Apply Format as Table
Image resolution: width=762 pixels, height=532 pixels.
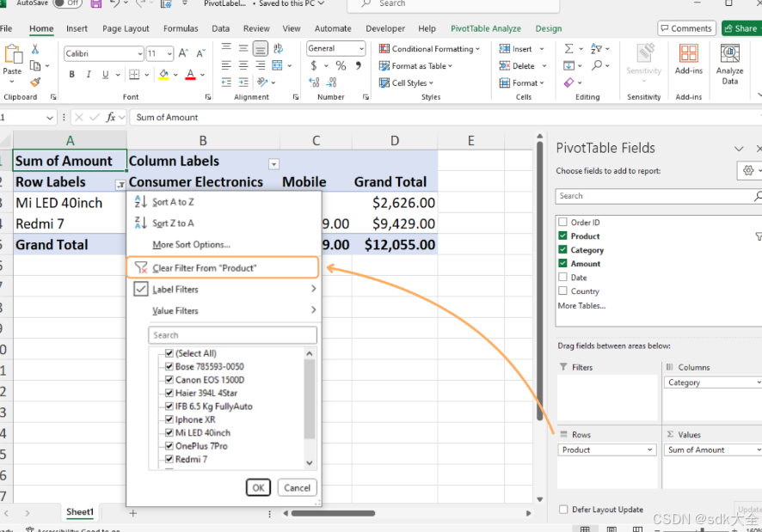point(419,65)
